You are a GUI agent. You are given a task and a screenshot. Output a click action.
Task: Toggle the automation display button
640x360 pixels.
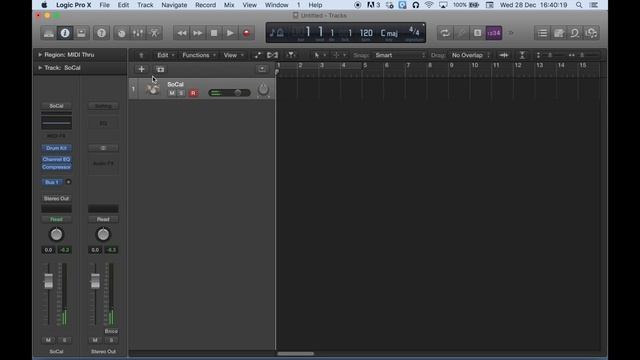(258, 55)
